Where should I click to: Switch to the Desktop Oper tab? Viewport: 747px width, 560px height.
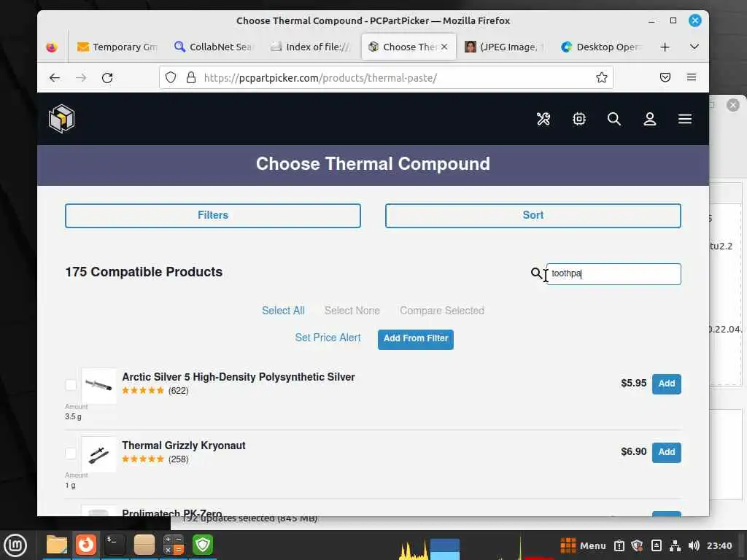[601, 47]
